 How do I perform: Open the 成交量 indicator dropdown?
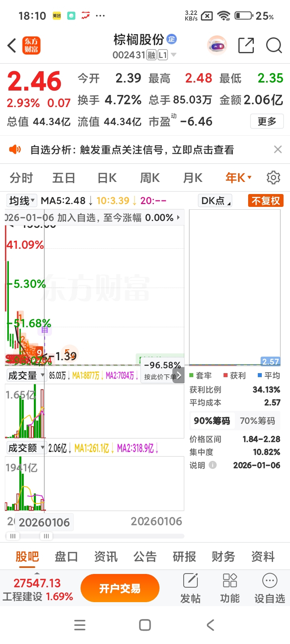[27, 376]
